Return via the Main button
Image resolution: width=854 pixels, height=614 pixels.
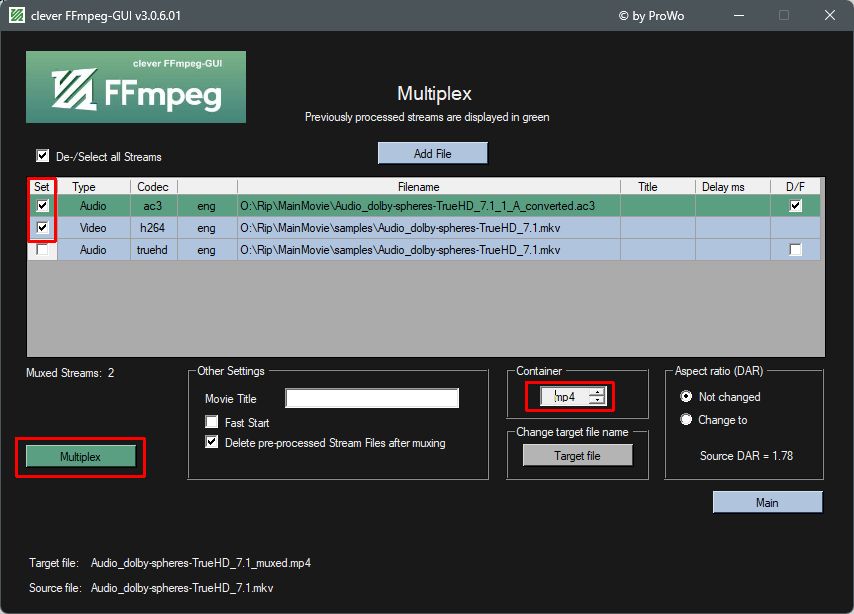point(767,502)
